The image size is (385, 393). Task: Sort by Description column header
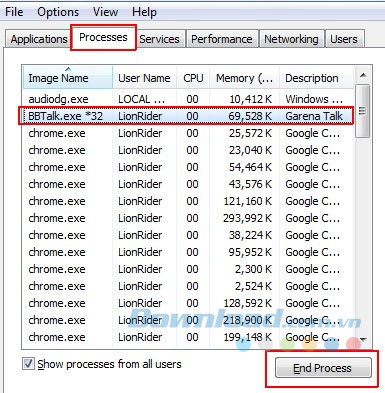(x=316, y=78)
